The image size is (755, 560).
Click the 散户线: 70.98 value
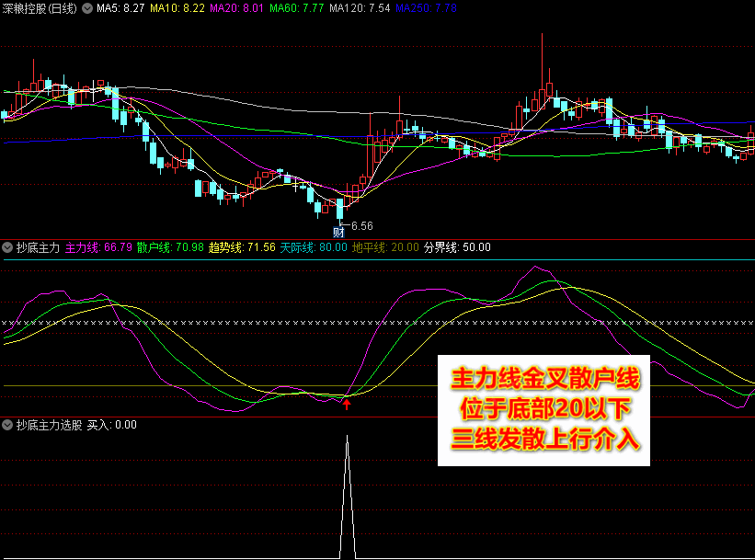point(170,247)
